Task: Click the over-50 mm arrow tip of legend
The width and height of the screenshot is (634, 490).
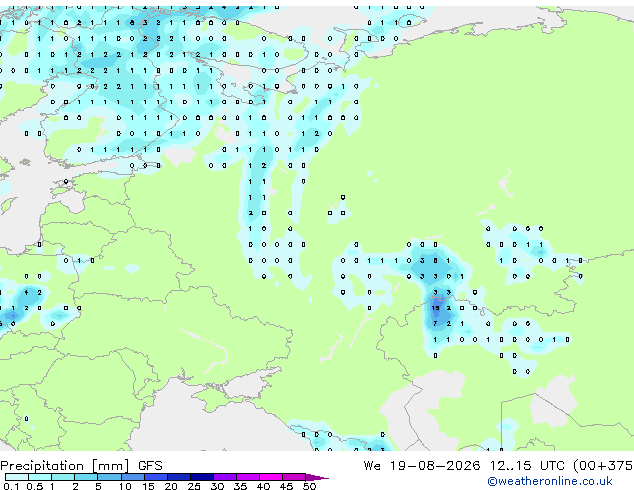Action: point(317,477)
